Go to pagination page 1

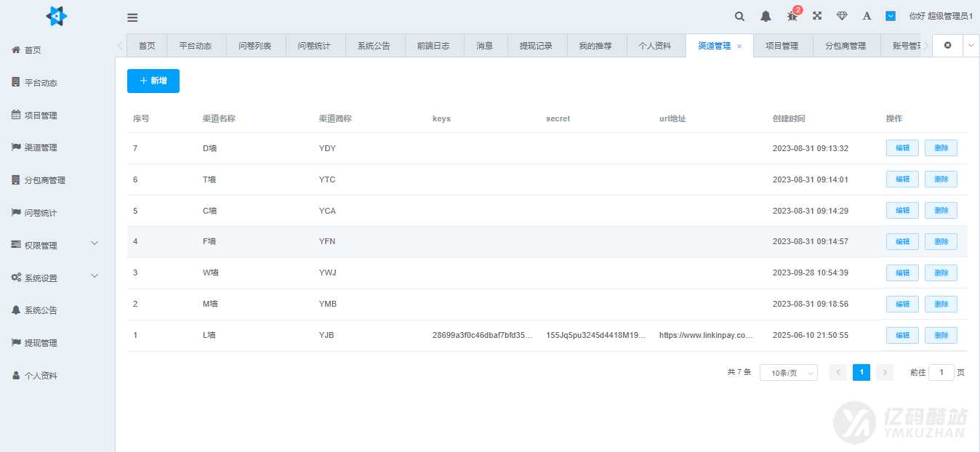coord(861,372)
